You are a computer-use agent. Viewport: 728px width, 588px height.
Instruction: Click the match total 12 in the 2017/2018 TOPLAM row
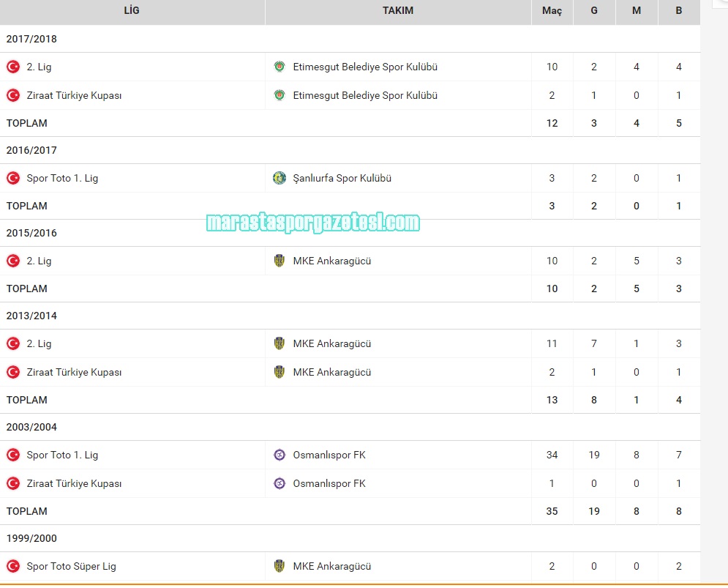(x=552, y=123)
